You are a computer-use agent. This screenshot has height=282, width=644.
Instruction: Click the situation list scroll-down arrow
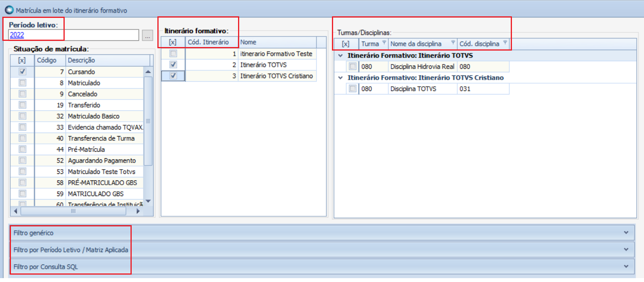coord(148,201)
